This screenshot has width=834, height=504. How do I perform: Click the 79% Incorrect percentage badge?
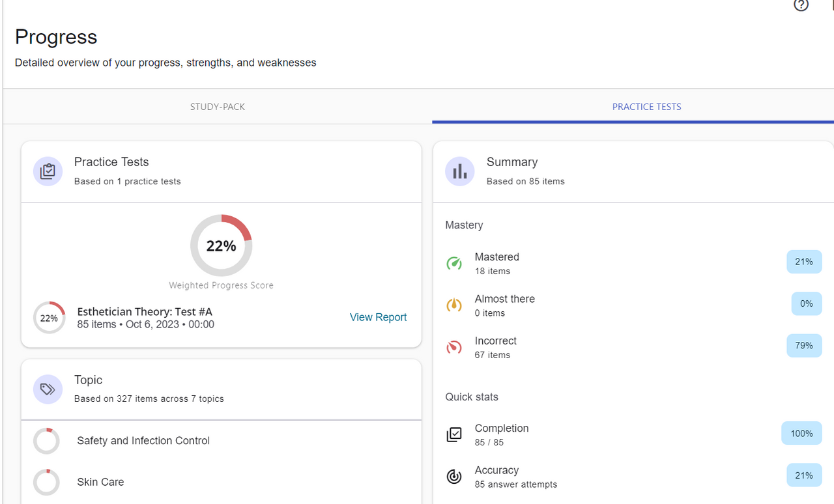804,346
